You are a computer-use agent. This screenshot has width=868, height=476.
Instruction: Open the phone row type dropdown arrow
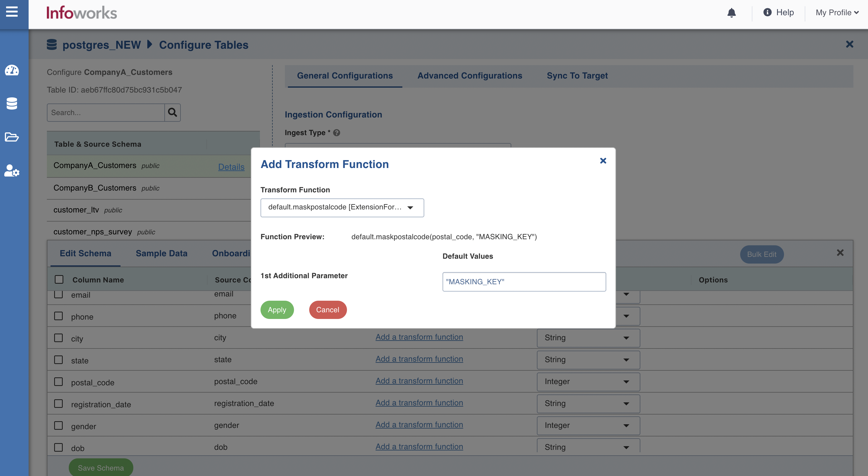pos(626,316)
